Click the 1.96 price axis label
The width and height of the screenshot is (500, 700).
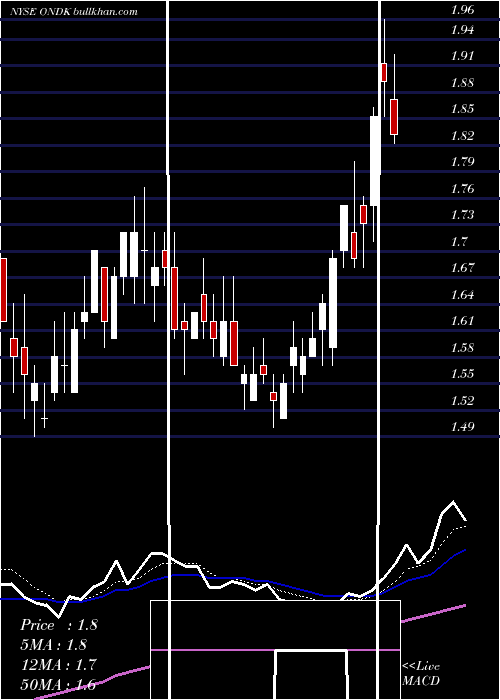(462, 10)
